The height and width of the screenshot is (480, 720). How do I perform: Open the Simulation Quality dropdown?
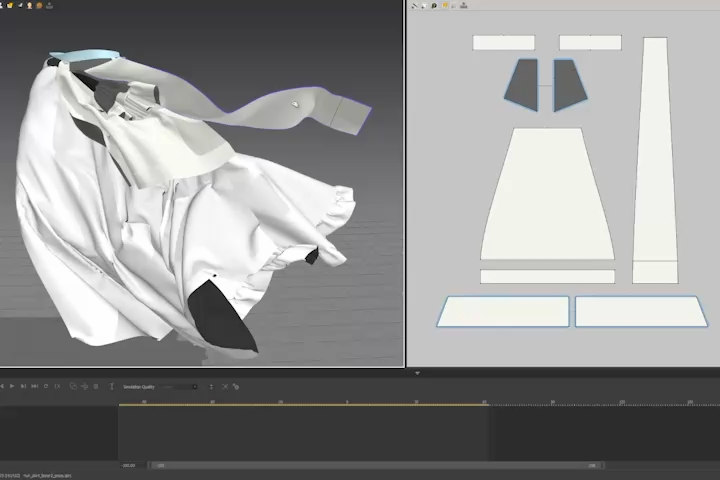180,387
